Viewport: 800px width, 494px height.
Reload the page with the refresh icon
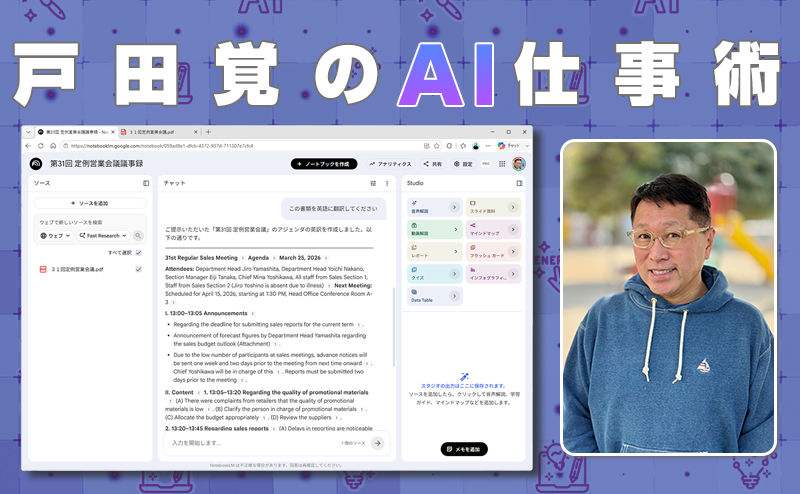tap(41, 146)
